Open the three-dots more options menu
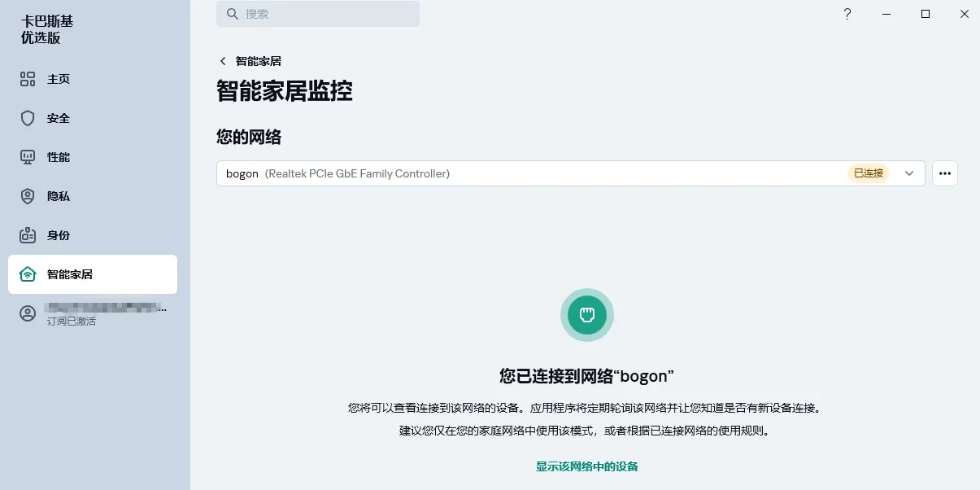The width and height of the screenshot is (980, 490). (x=945, y=173)
